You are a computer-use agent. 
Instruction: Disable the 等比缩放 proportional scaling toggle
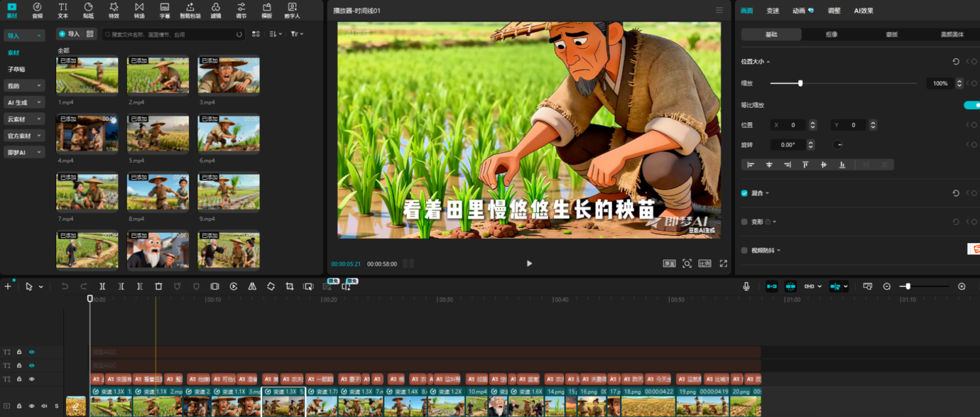tap(973, 105)
